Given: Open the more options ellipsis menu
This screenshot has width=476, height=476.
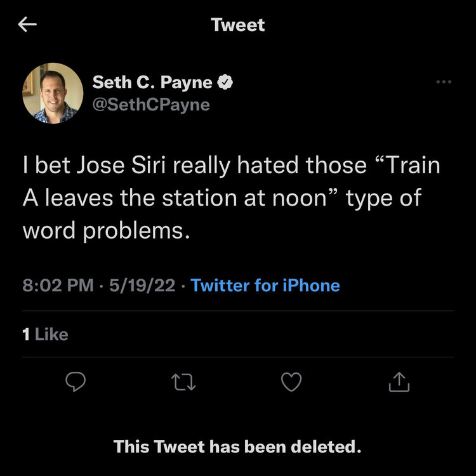Looking at the screenshot, I should (x=444, y=82).
